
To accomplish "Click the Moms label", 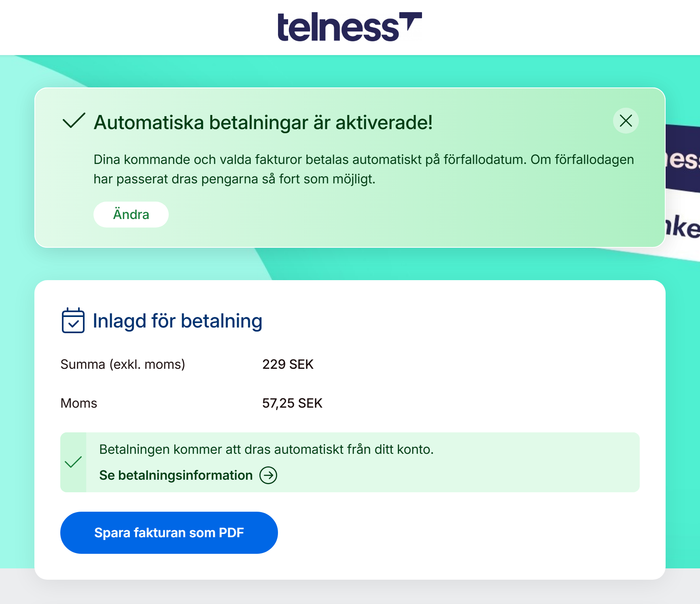I will point(78,403).
